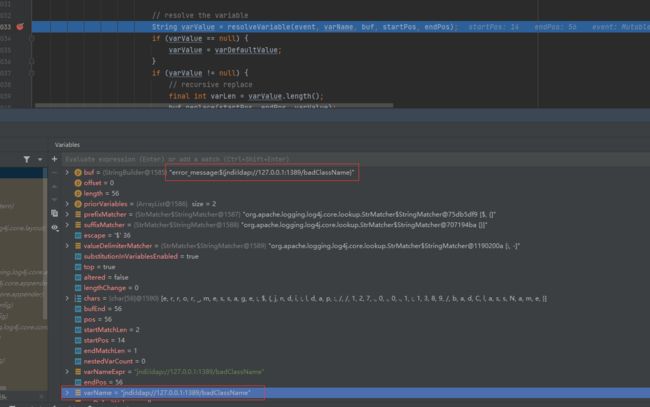Expand the suffixMatcher variable
The width and height of the screenshot is (650, 407).
click(67, 225)
